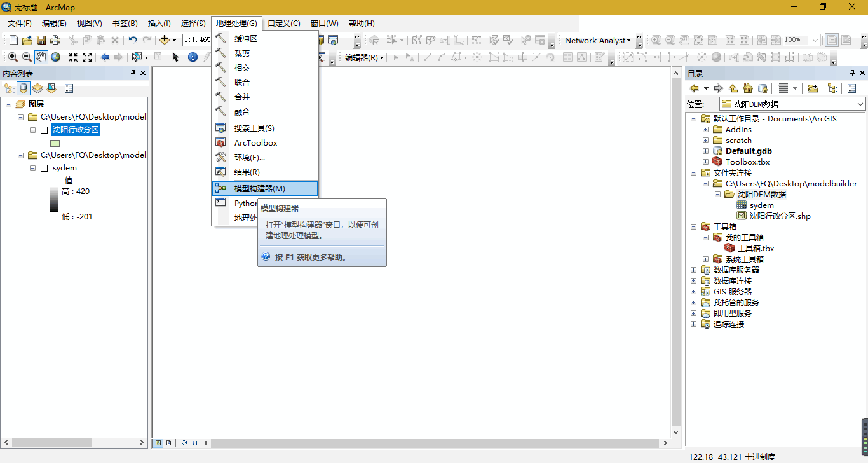The height and width of the screenshot is (463, 868).
Task: Select the Zoom Out magnifier tool
Action: pyautogui.click(x=27, y=57)
